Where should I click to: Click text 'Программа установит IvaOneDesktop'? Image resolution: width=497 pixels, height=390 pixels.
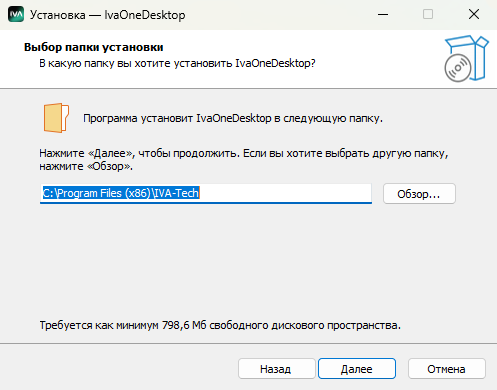[177, 118]
